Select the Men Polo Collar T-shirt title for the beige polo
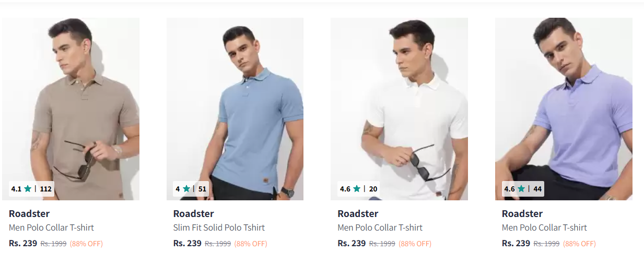The image size is (644, 253). coord(51,227)
